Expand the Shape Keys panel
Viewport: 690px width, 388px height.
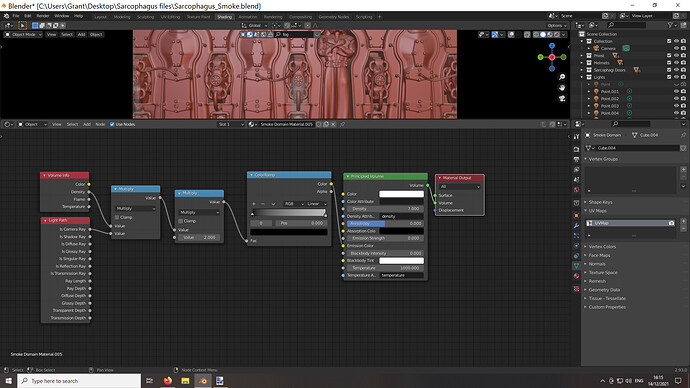click(600, 202)
